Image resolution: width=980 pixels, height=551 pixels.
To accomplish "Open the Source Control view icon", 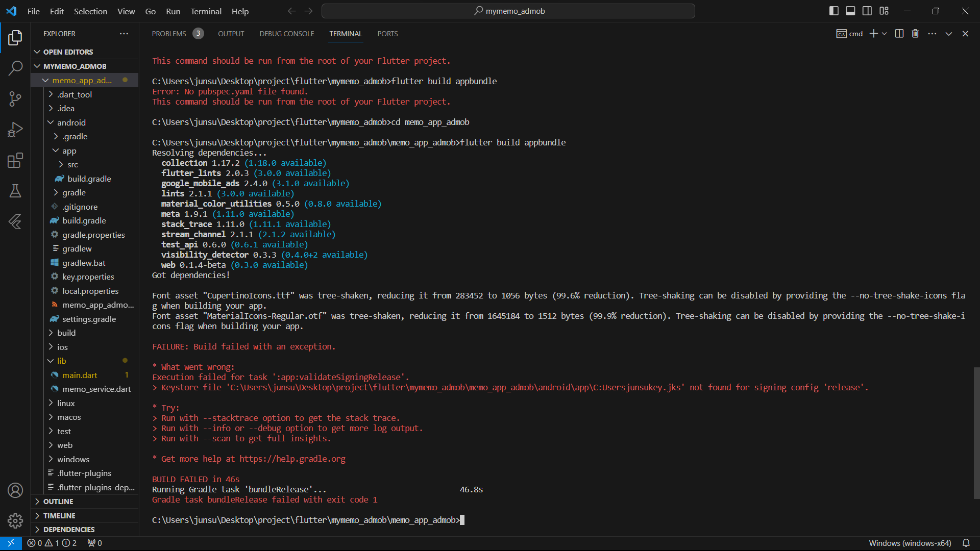I will (15, 99).
